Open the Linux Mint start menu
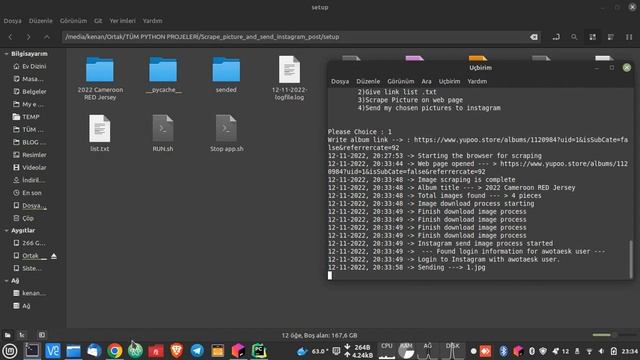Screen dimensions: 640x360 coord(10,351)
